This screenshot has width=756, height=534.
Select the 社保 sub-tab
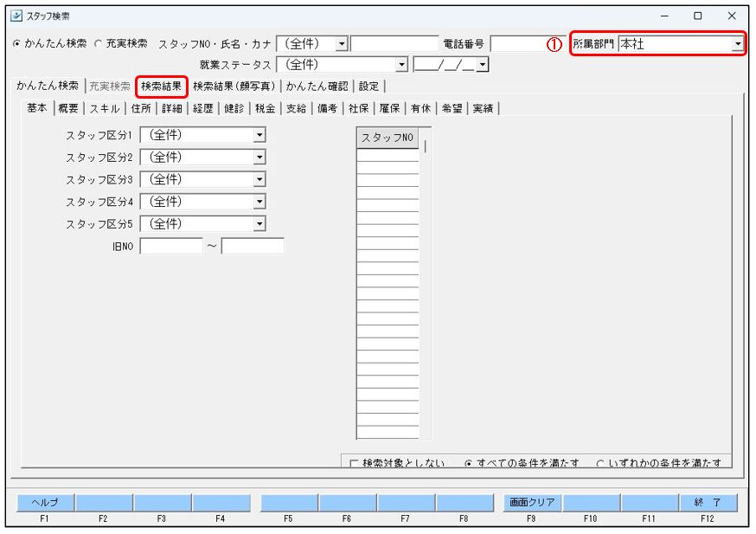click(359, 108)
